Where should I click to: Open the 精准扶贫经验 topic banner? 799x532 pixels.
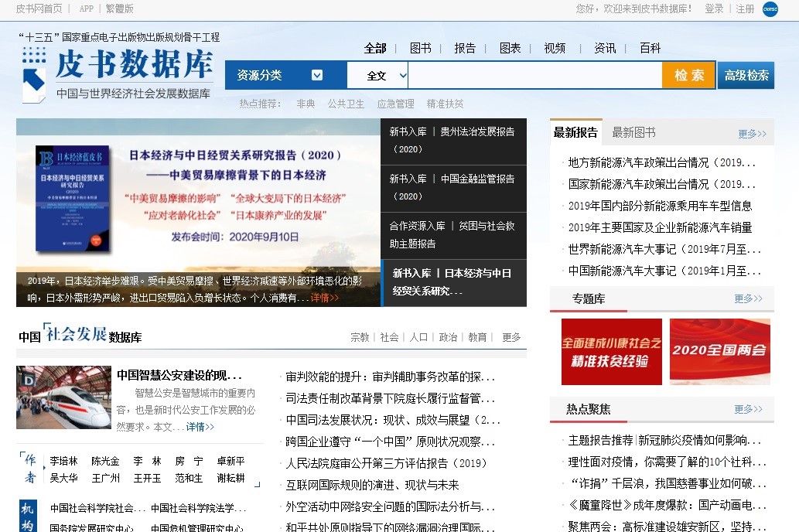(611, 352)
